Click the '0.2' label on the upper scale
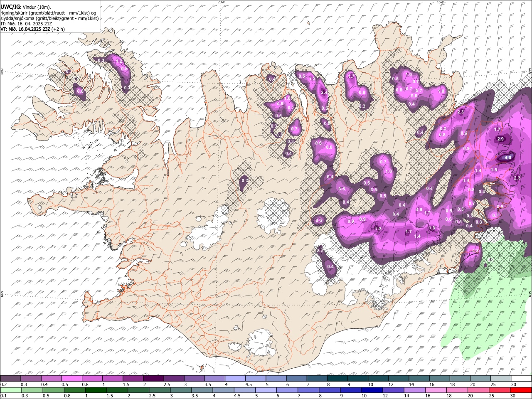532x399 pixels. 3,384
